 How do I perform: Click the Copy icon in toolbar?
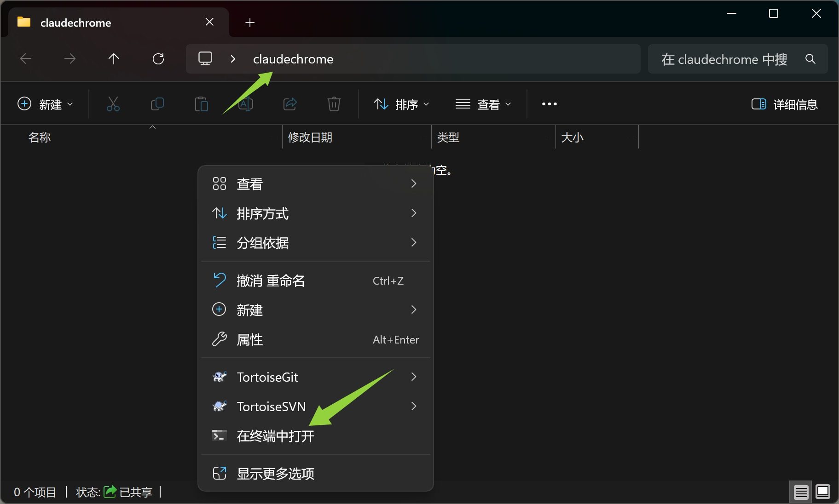click(x=157, y=104)
